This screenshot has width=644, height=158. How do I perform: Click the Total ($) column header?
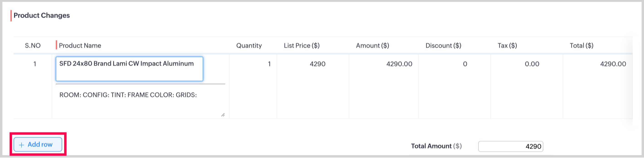(x=581, y=46)
